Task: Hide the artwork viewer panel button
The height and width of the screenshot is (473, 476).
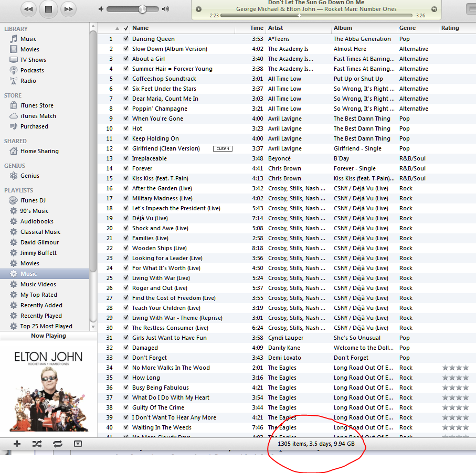Action: pyautogui.click(x=78, y=444)
